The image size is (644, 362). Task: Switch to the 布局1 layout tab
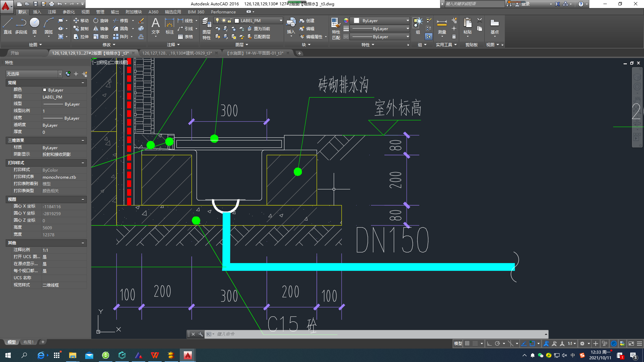29,342
